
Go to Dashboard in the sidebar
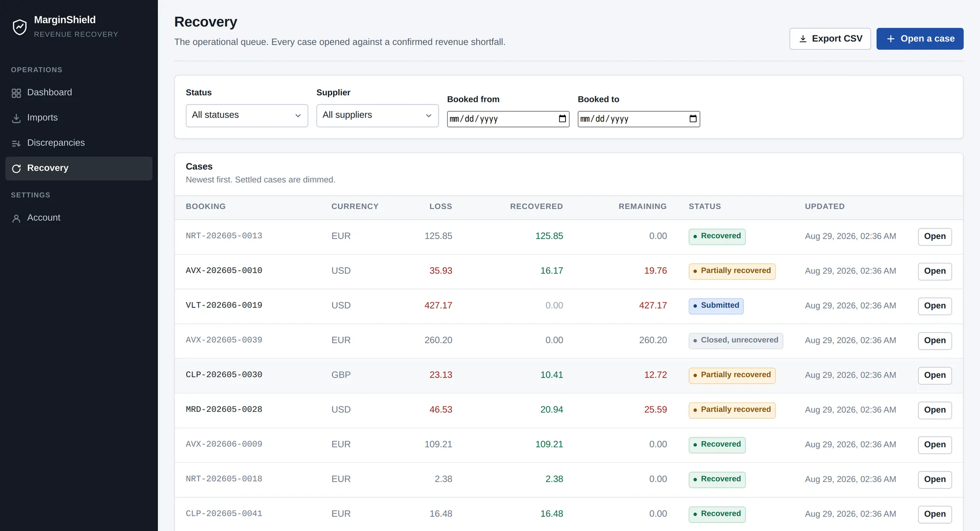(x=79, y=93)
